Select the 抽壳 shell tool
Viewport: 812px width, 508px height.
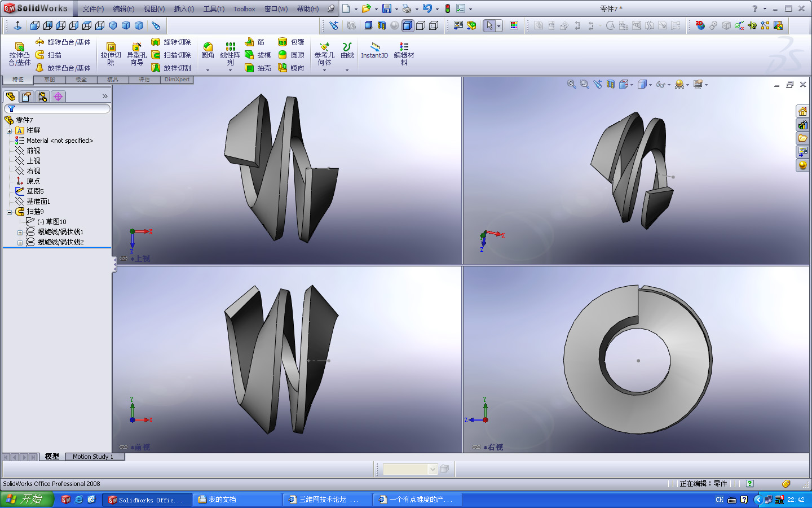click(258, 68)
